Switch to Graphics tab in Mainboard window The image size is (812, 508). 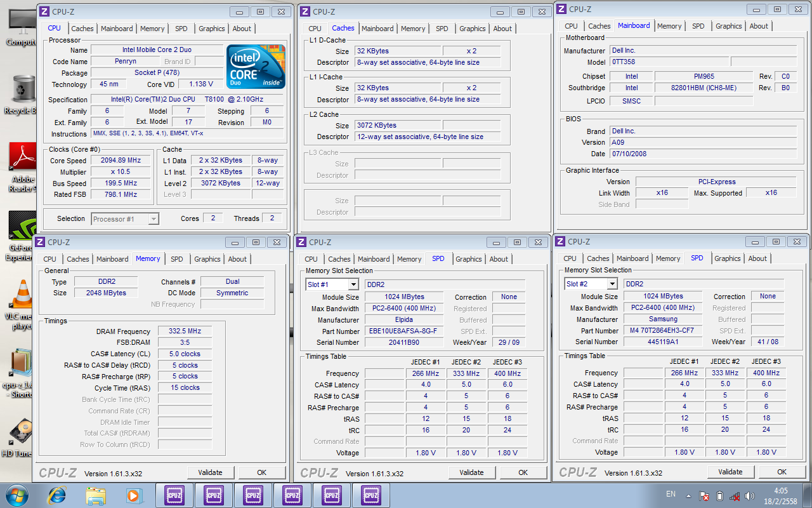[728, 26]
